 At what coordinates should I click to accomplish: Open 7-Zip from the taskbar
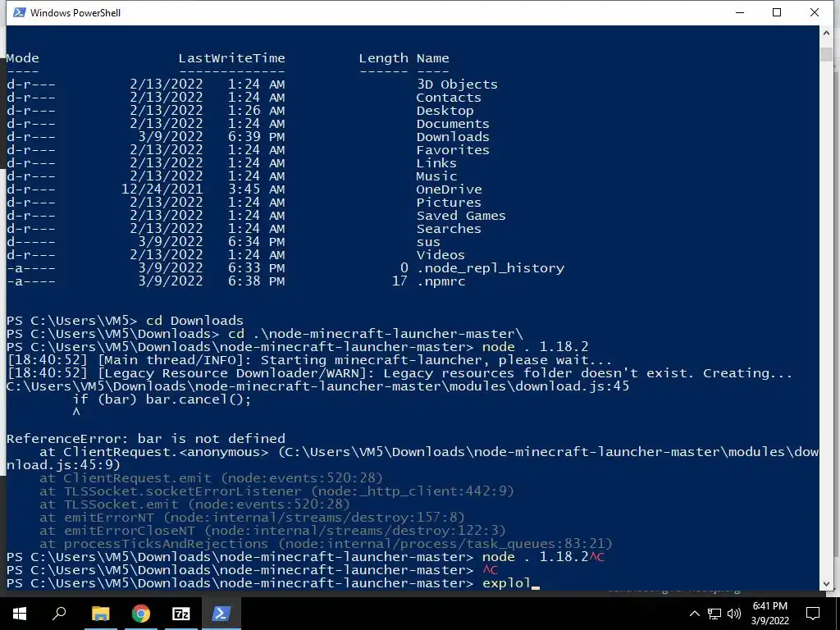point(181,614)
